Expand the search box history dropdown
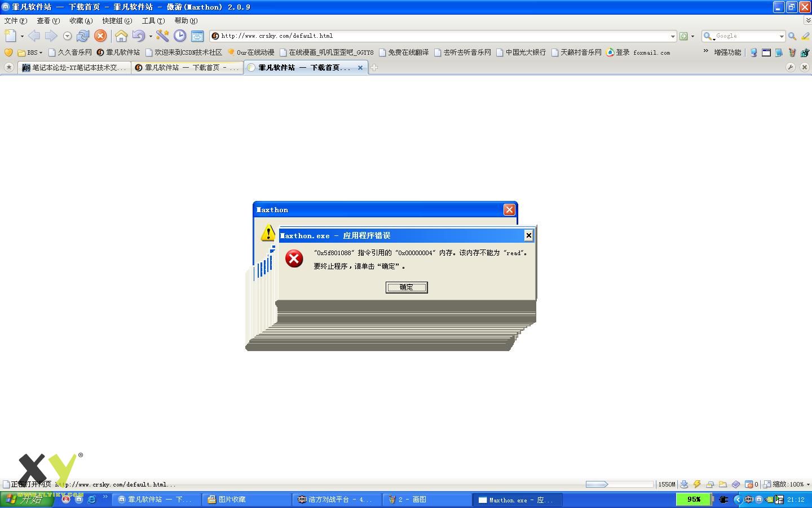The width and height of the screenshot is (812, 508). click(782, 36)
